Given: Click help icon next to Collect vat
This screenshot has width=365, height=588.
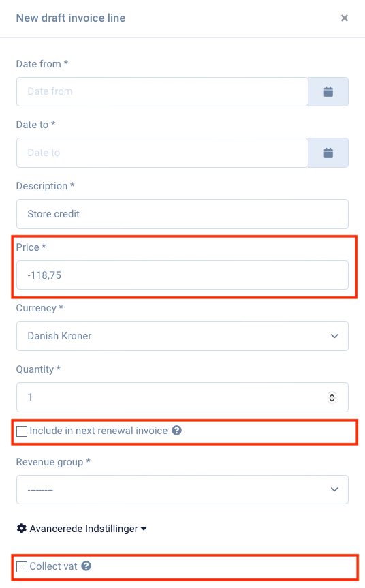Looking at the screenshot, I should point(86,566).
